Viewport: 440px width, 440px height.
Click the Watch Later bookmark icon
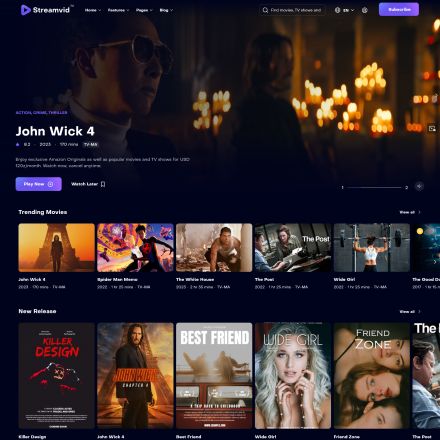coord(103,184)
